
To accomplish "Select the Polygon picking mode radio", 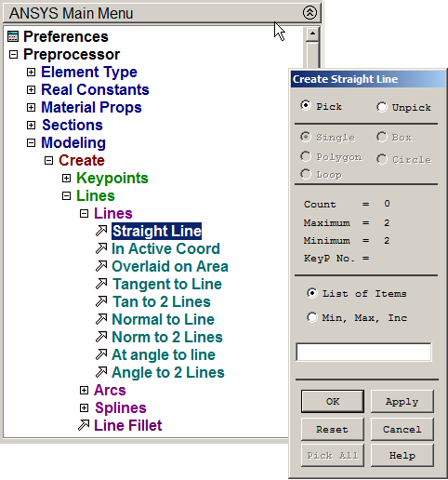I will (306, 156).
